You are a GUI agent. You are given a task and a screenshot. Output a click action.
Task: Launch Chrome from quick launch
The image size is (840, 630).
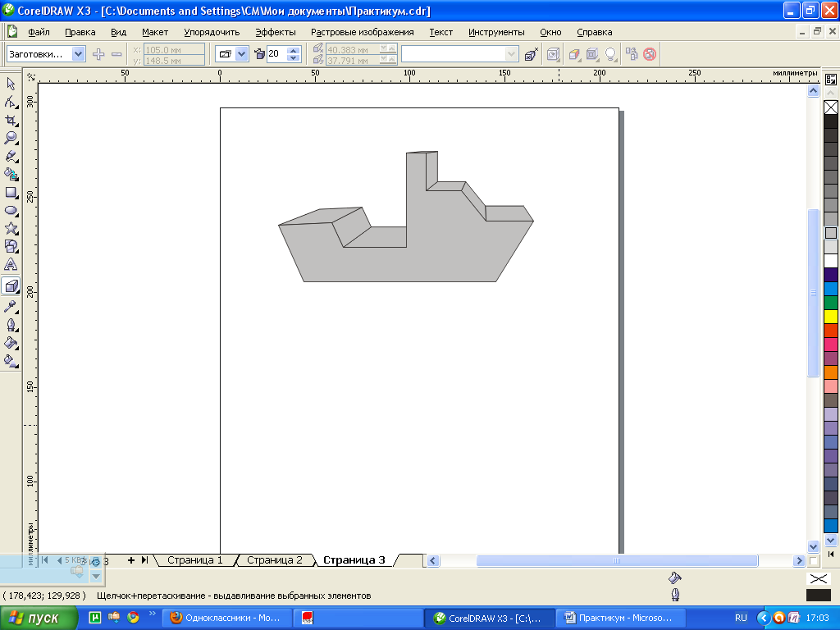(134, 618)
